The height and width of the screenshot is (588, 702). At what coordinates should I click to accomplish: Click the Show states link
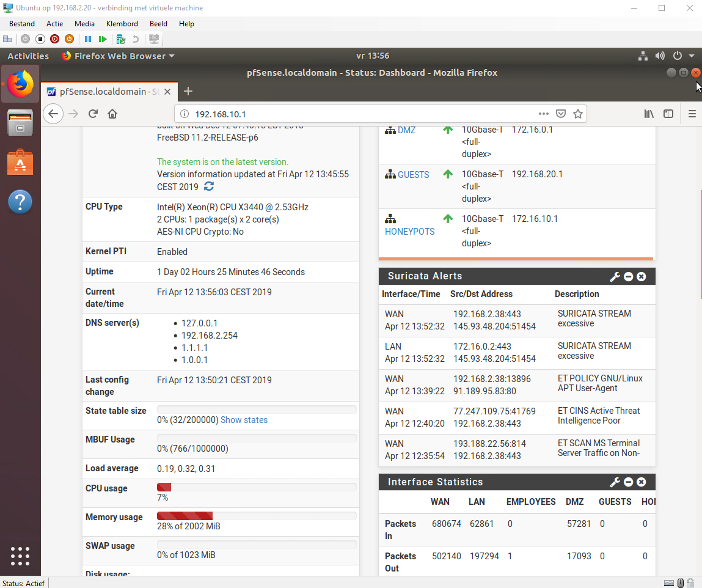tap(244, 420)
